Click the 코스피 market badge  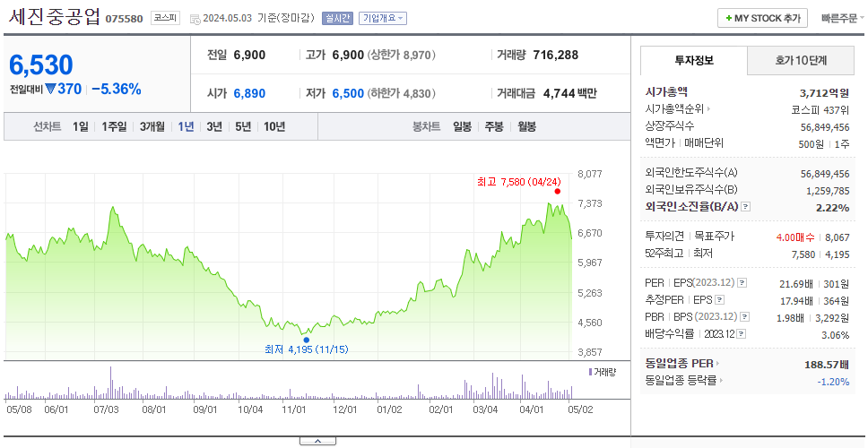(x=165, y=18)
